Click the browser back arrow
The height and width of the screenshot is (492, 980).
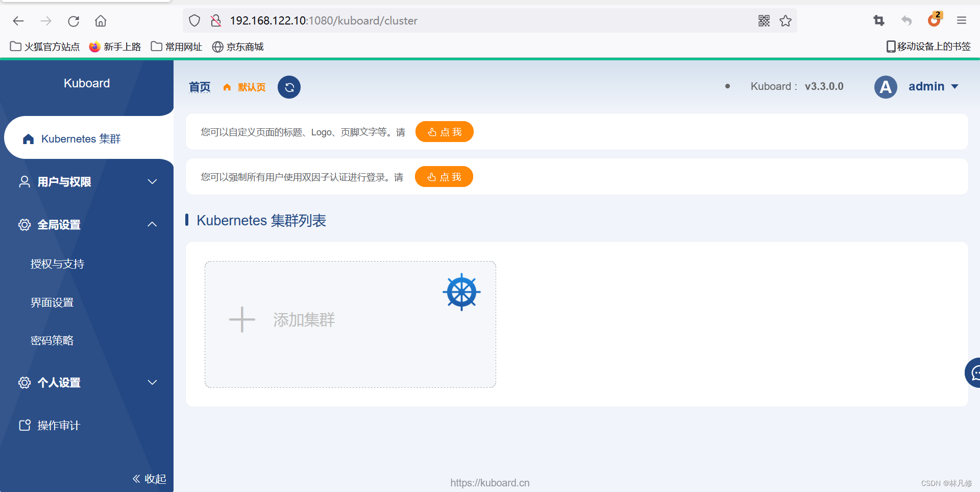(x=18, y=21)
